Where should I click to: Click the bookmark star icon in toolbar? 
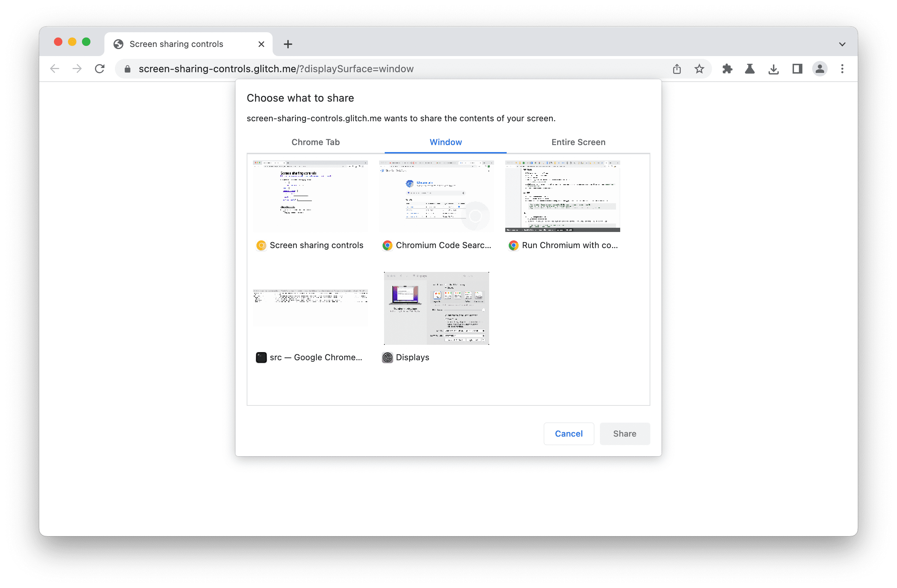tap(699, 68)
